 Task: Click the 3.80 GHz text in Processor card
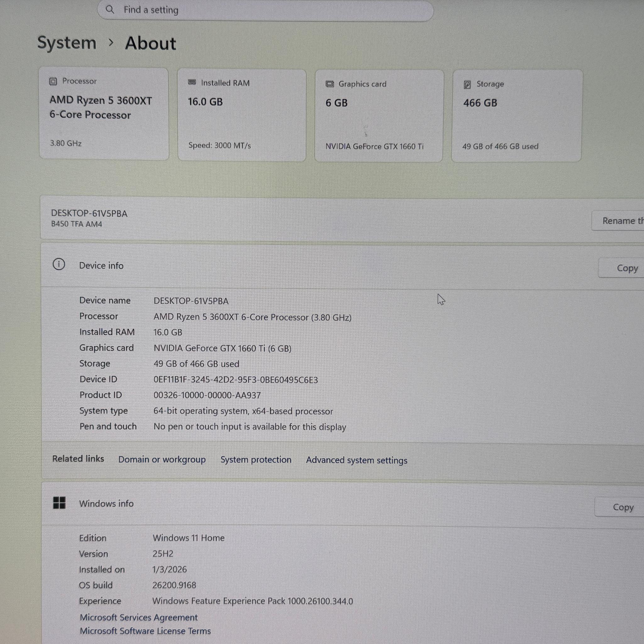coord(66,143)
